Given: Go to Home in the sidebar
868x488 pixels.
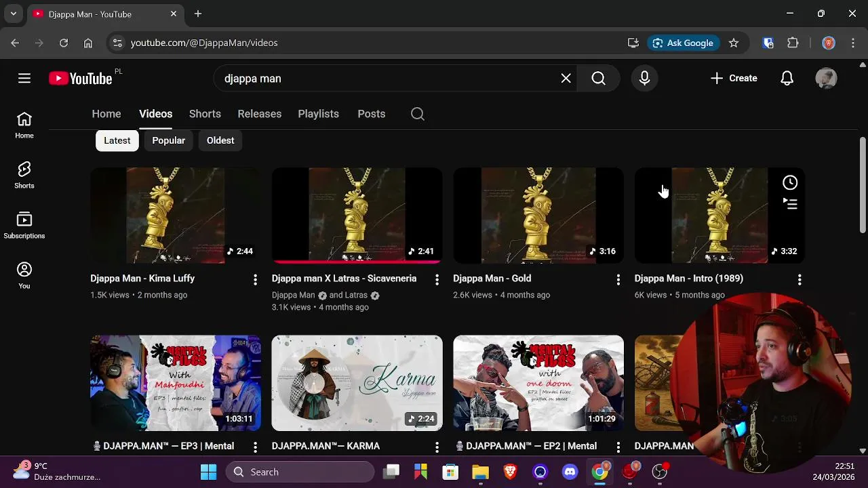Looking at the screenshot, I should [24, 125].
